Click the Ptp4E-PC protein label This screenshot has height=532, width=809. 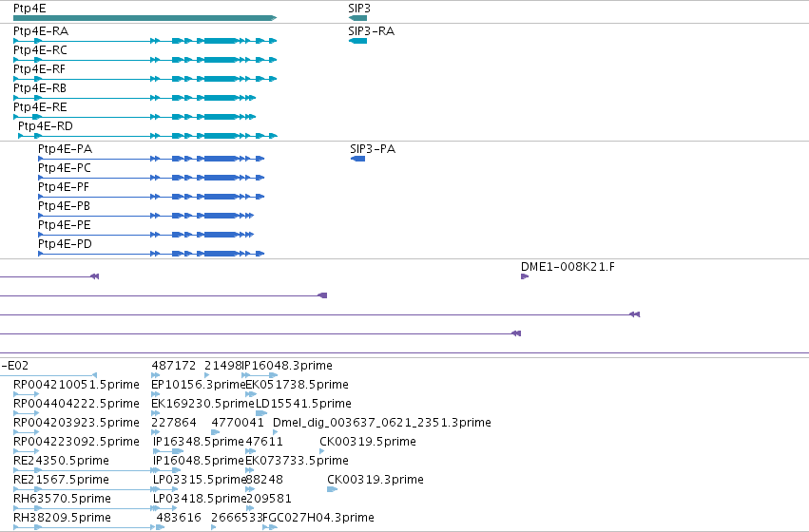65,168
